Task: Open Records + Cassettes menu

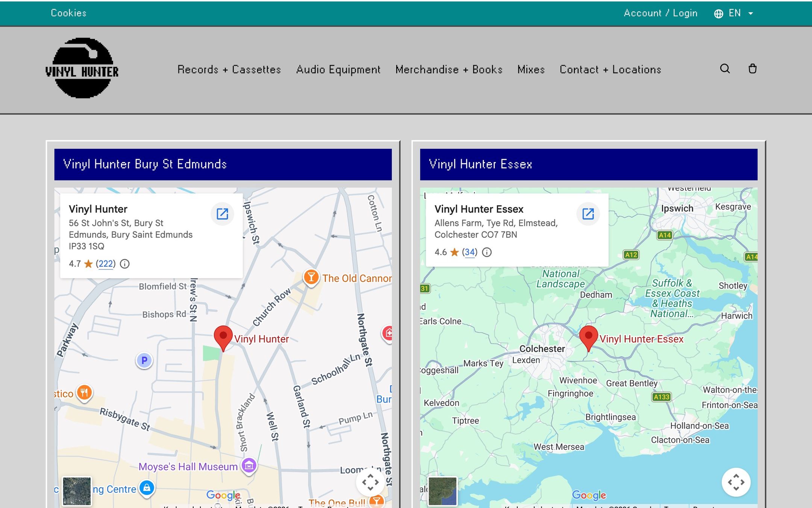Action: 229,70
